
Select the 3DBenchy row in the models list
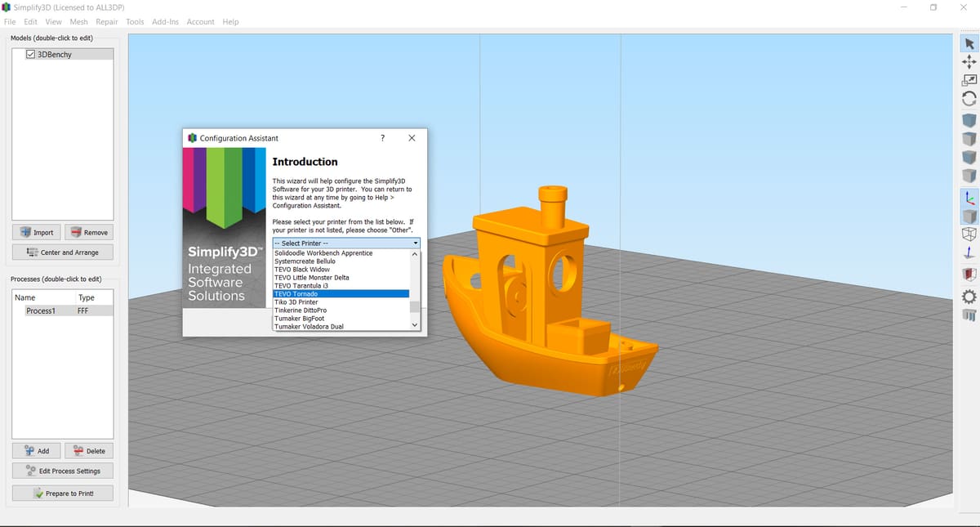click(63, 55)
